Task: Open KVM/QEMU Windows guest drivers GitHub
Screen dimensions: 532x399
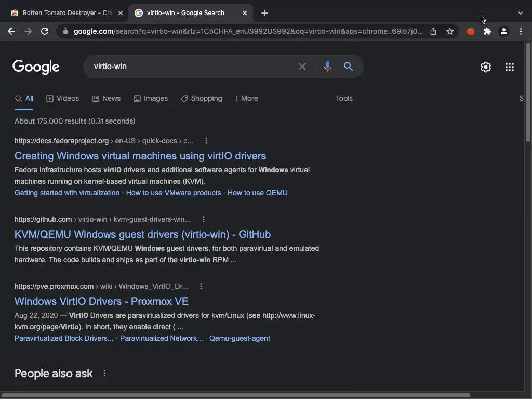Action: (x=142, y=234)
